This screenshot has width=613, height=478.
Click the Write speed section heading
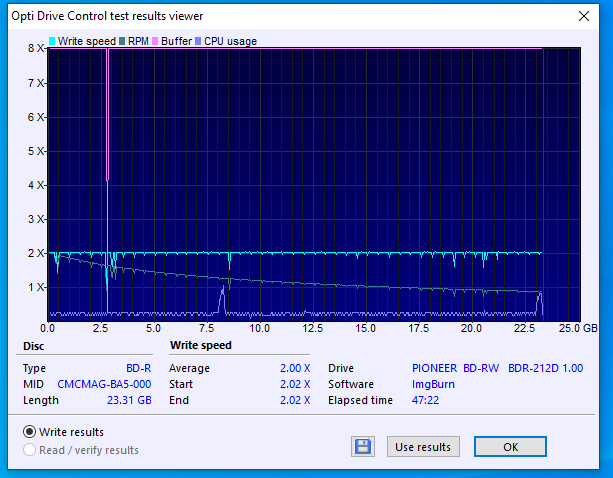click(201, 346)
